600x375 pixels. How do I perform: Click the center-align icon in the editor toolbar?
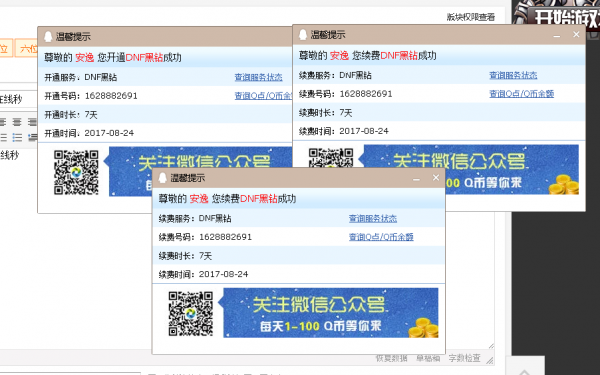pos(17,122)
